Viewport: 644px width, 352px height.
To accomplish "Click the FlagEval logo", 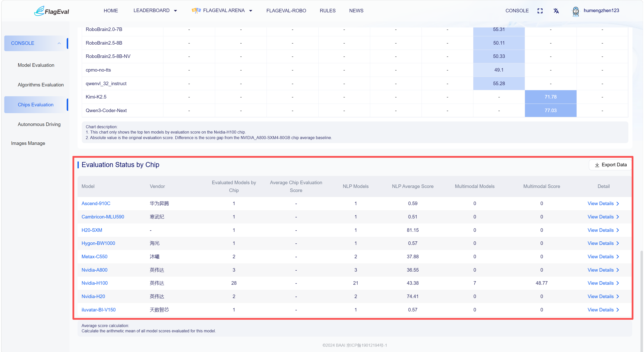I will (52, 11).
